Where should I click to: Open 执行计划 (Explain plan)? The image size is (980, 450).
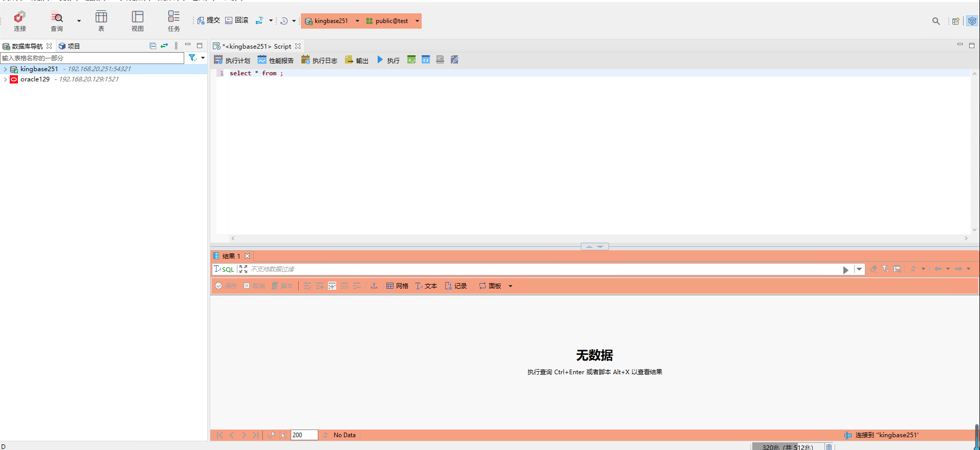pos(232,60)
